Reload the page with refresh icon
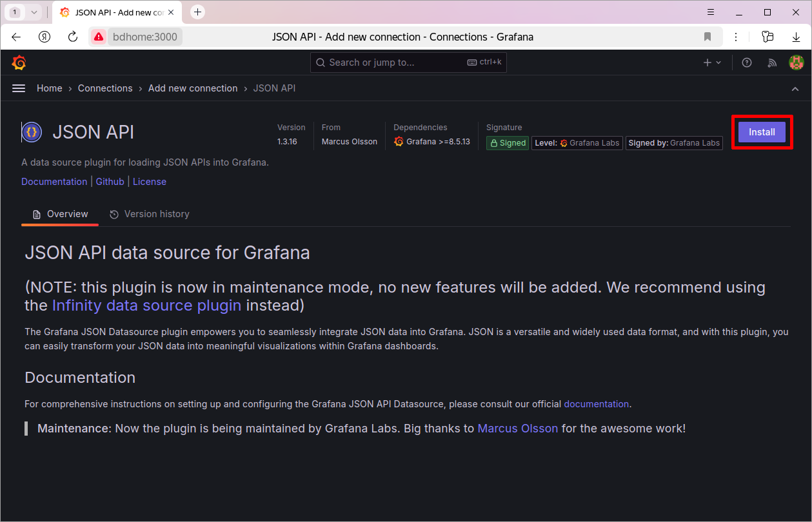The width and height of the screenshot is (812, 522). [x=73, y=37]
